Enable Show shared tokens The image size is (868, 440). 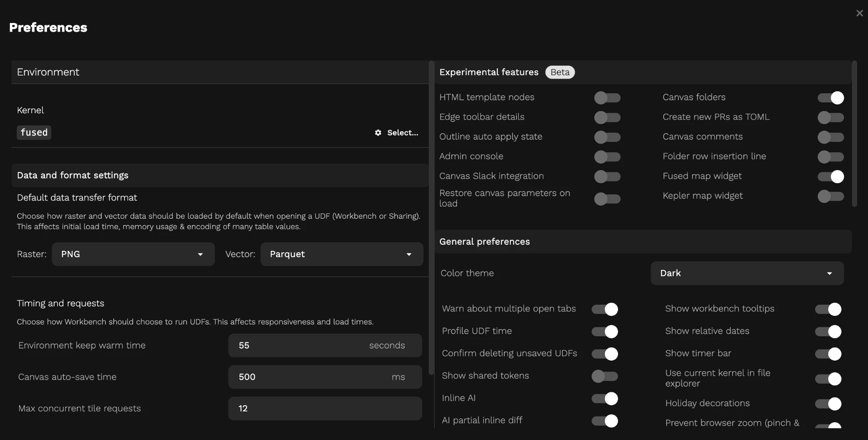pos(605,376)
